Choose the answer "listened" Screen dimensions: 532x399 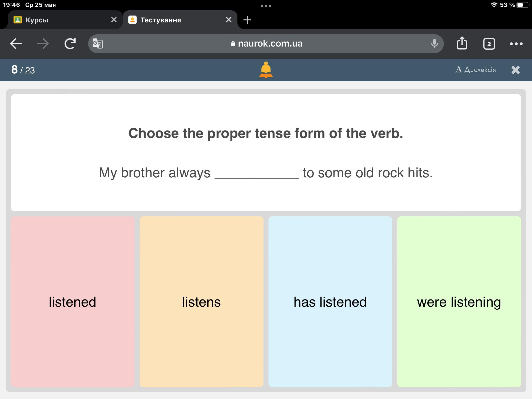(73, 301)
